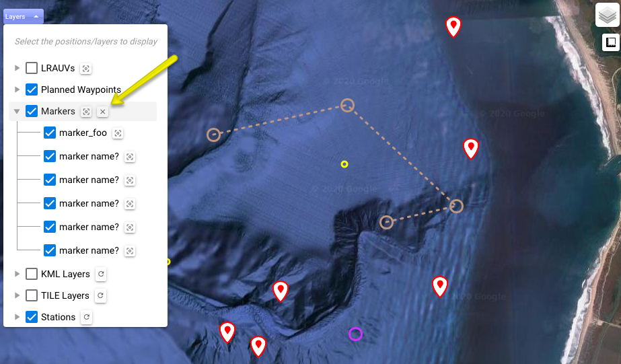
Task: Collapse the Markers tree node
Action: 17,111
